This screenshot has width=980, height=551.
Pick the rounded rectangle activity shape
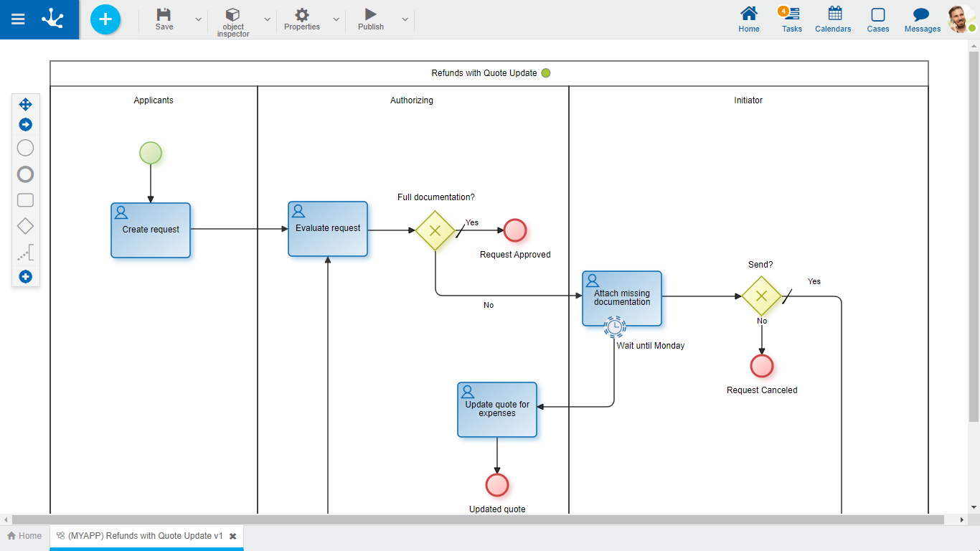click(25, 200)
